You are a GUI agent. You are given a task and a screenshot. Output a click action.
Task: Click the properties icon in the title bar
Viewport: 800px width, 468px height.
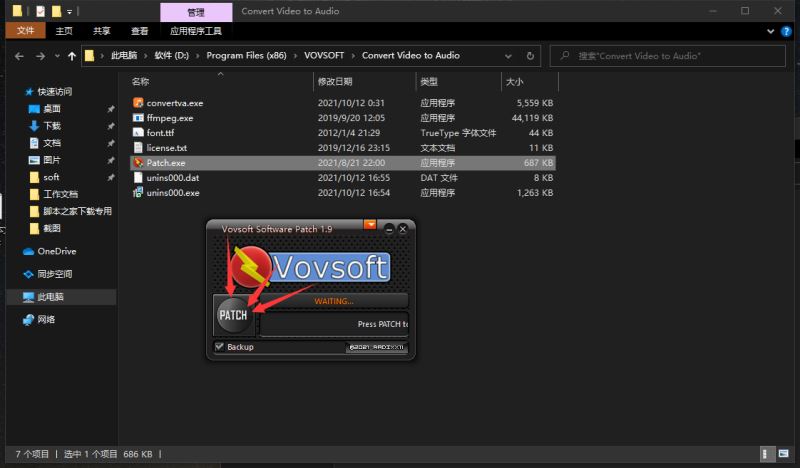pyautogui.click(x=40, y=11)
